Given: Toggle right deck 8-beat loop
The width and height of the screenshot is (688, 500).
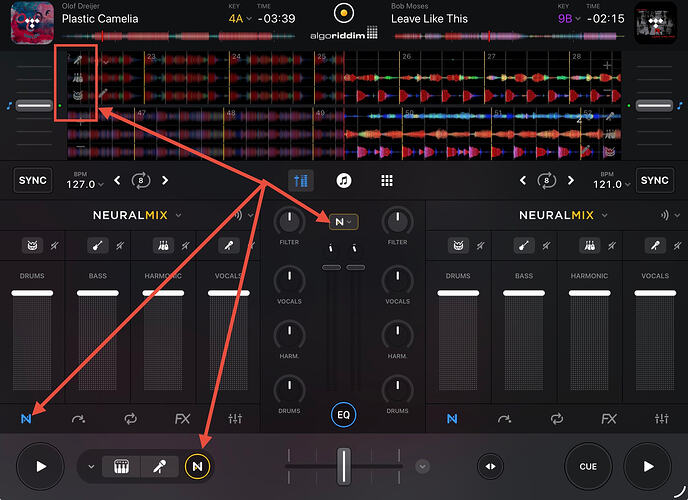Looking at the screenshot, I should (546, 180).
